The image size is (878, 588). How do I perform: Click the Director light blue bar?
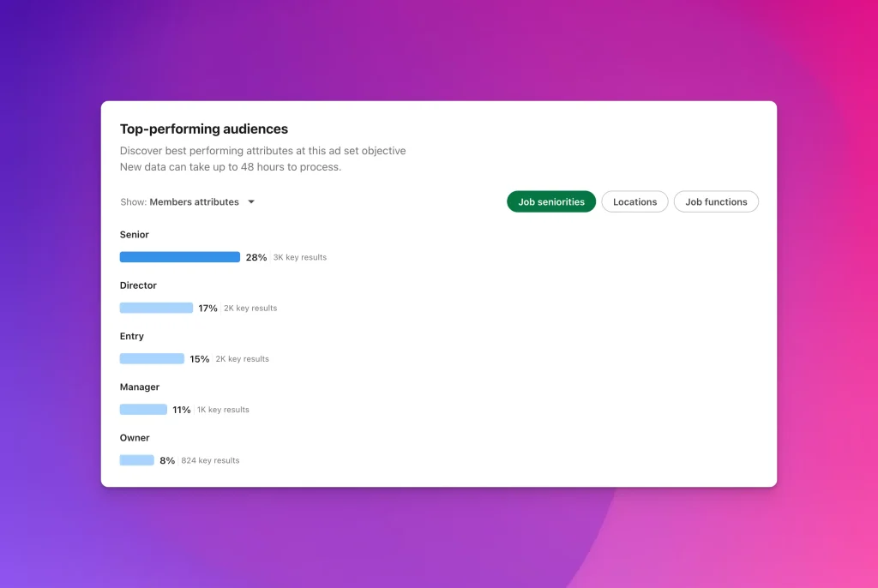(156, 308)
